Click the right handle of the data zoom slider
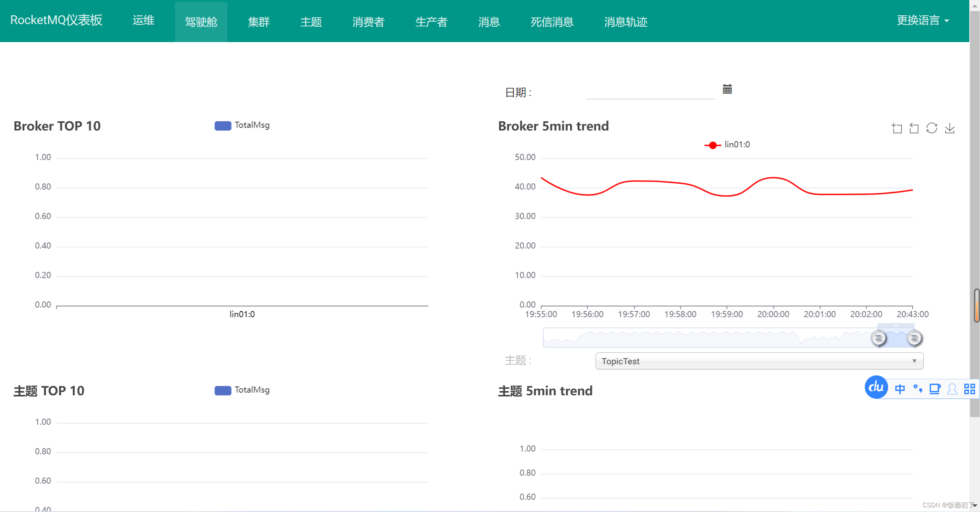The width and height of the screenshot is (980, 512). tap(914, 338)
